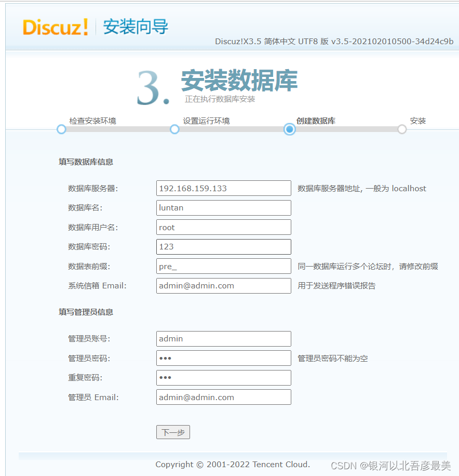This screenshot has width=459, height=476.
Task: Click the 管理员账号: label
Action: coord(89,339)
